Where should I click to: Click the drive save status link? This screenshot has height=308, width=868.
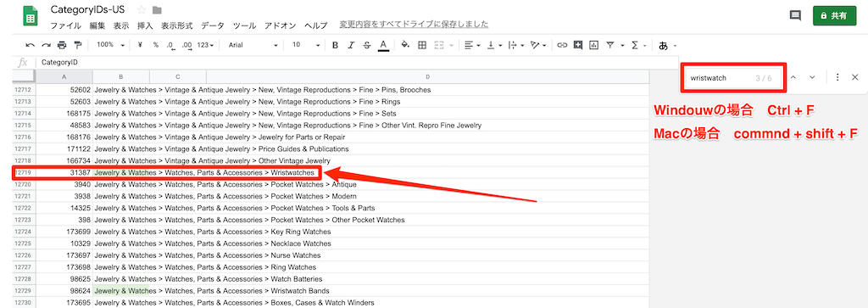click(x=414, y=25)
